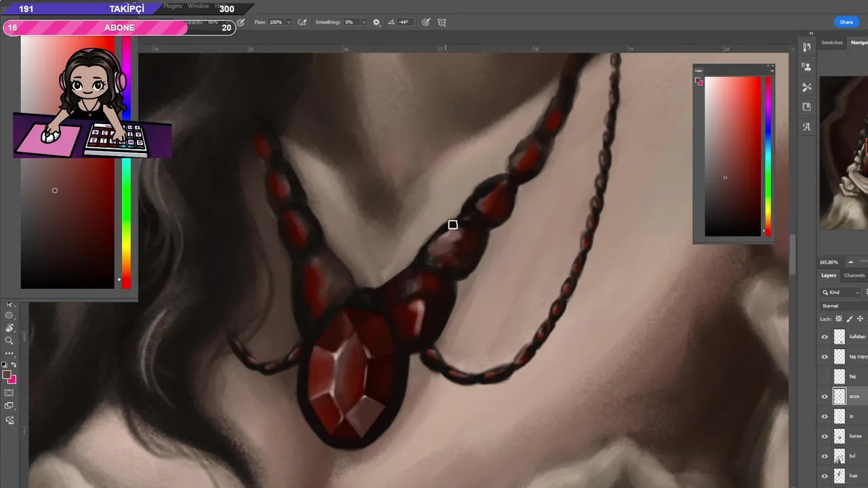The width and height of the screenshot is (868, 488).
Task: Click the blue Share button
Action: (846, 22)
